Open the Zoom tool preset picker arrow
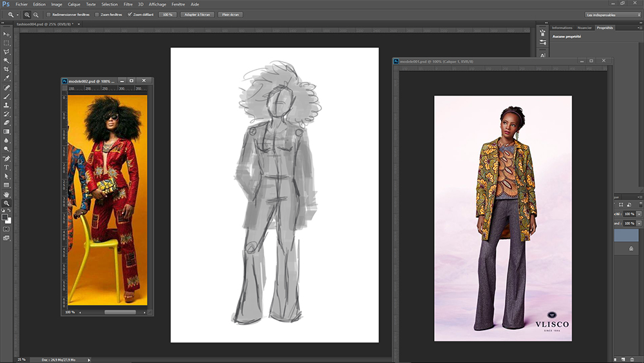Screen dimensions: 644x363 pos(17,14)
